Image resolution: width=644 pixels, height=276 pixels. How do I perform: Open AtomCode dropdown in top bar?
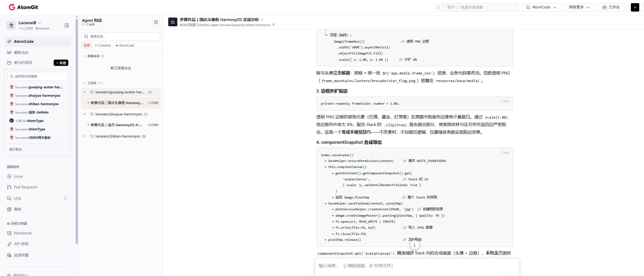point(541,7)
